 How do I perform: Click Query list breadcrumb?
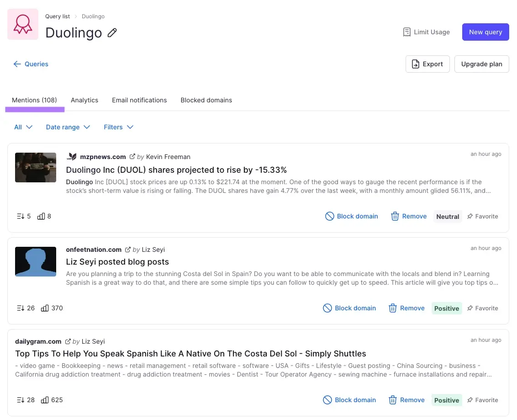pos(58,16)
